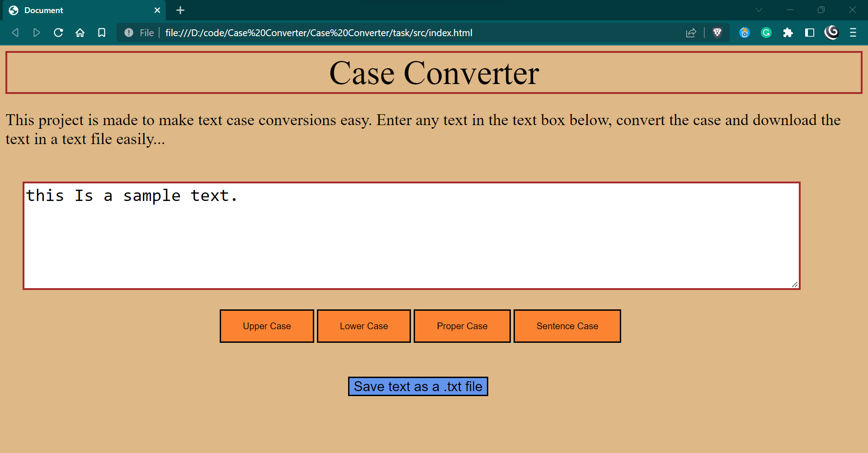This screenshot has width=868, height=453.
Task: Click the site info warning icon
Action: coord(129,33)
